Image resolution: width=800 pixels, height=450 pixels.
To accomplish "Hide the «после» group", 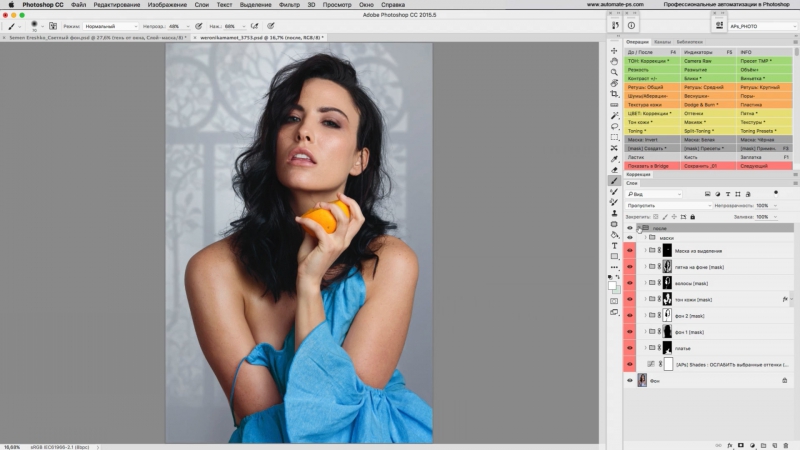I will 630,228.
